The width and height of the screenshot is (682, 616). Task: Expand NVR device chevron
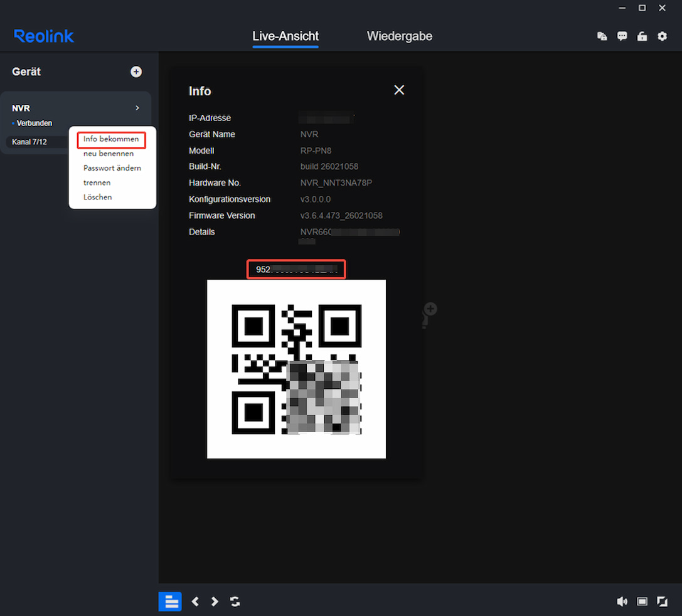tap(137, 108)
